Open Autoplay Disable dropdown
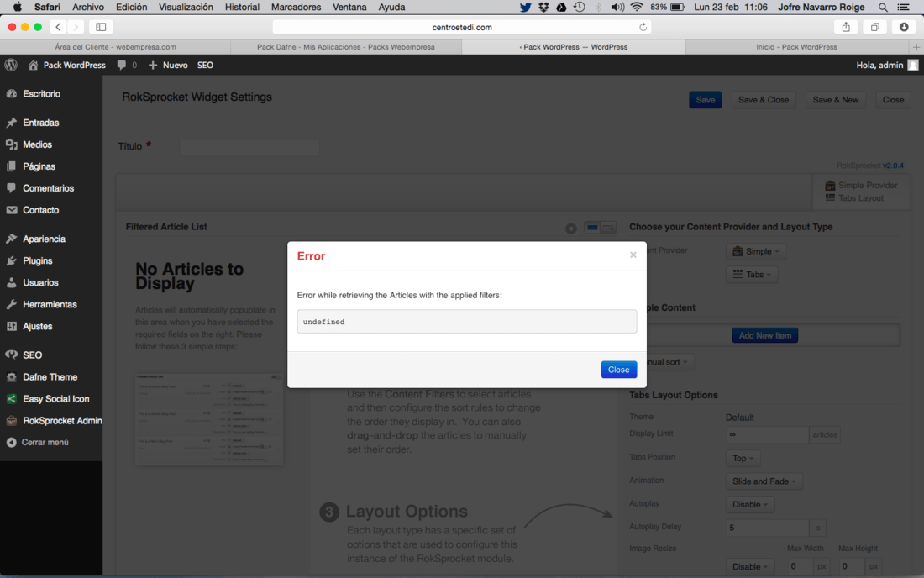Image resolution: width=924 pixels, height=578 pixels. (x=749, y=504)
